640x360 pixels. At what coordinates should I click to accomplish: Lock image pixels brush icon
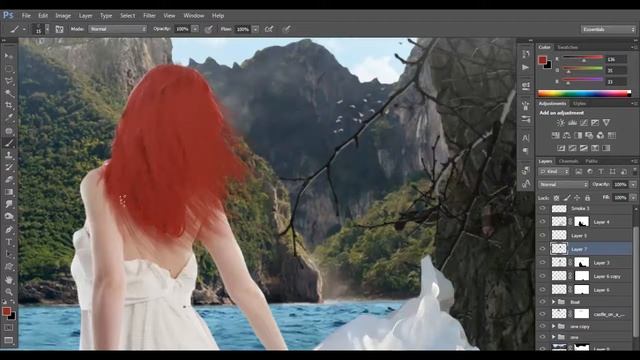[567, 198]
